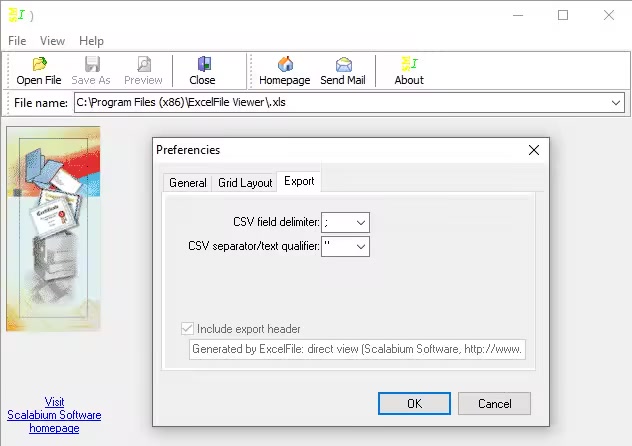Expand the CSV separator/text qualifier dropdown
This screenshot has height=446, width=632.
(x=361, y=246)
